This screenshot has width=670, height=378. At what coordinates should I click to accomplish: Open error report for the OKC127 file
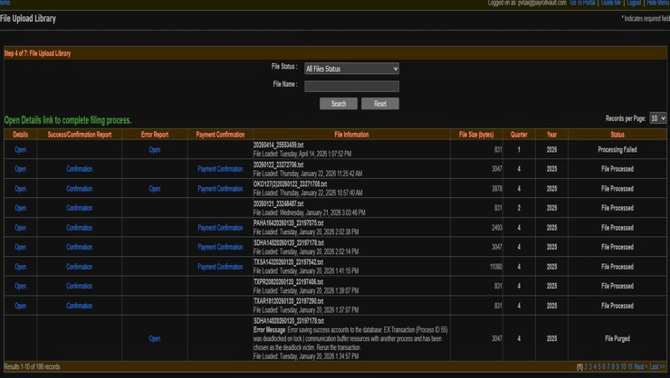[x=154, y=188]
